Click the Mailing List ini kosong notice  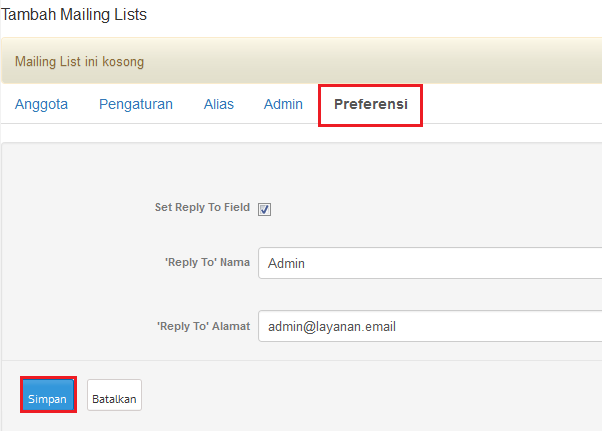pyautogui.click(x=80, y=61)
